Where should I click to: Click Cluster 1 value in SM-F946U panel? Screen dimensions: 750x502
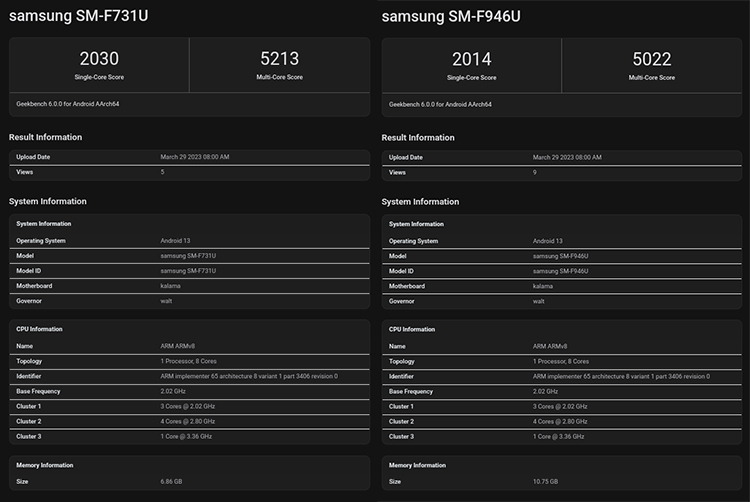click(560, 406)
